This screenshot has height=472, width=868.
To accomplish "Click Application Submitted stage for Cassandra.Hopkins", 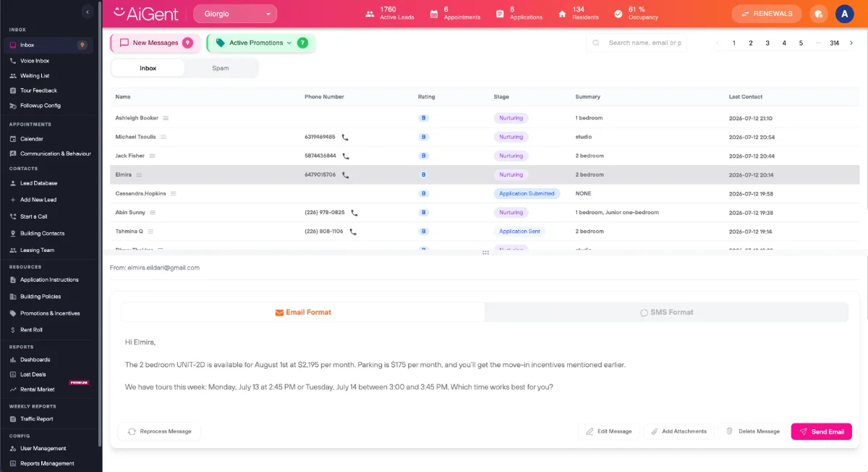I will [x=527, y=193].
